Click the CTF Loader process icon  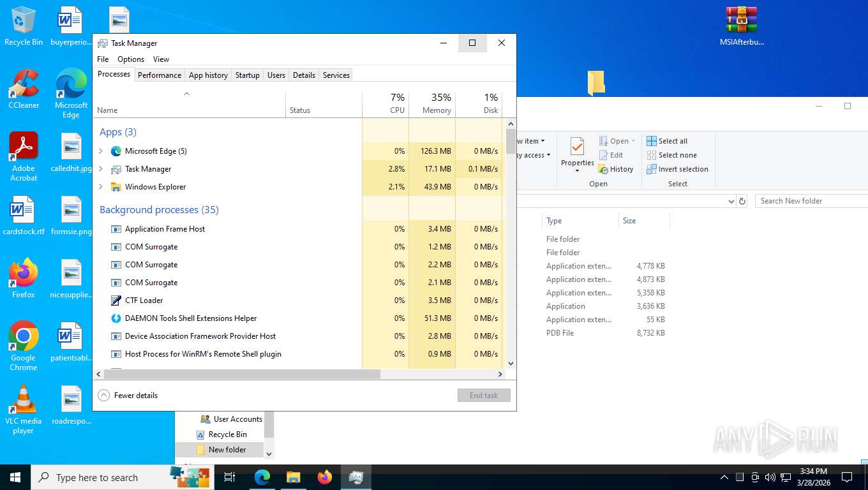[x=116, y=301]
